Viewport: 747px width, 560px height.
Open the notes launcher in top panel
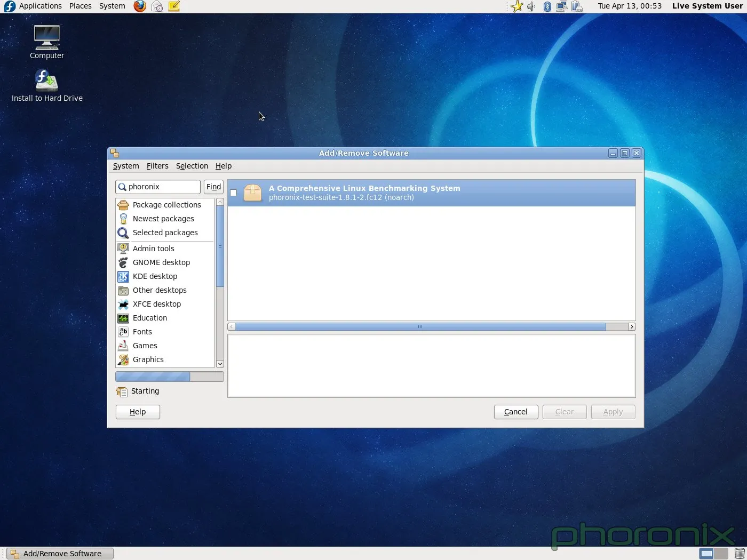point(174,6)
